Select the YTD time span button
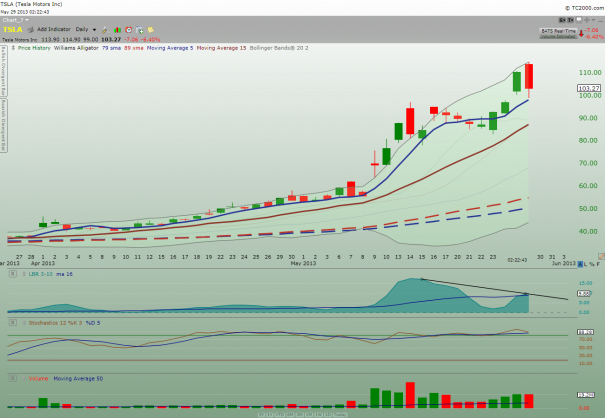Viewport: 605px width, 418px height. (280, 415)
